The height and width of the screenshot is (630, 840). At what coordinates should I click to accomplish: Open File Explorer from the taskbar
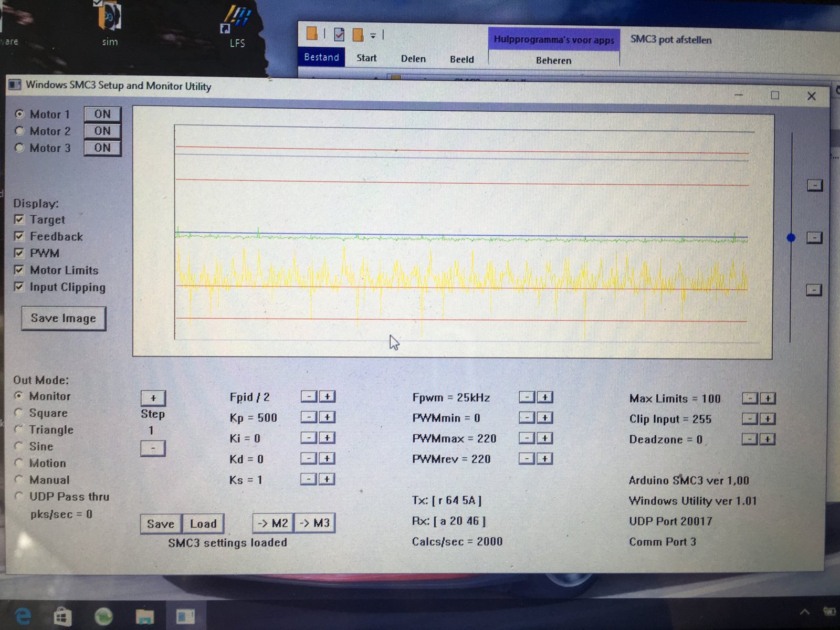[145, 616]
